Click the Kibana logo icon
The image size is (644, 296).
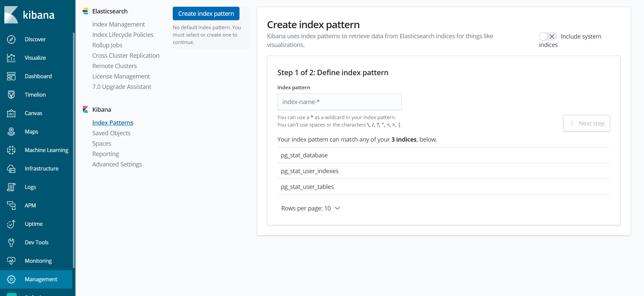tap(11, 15)
